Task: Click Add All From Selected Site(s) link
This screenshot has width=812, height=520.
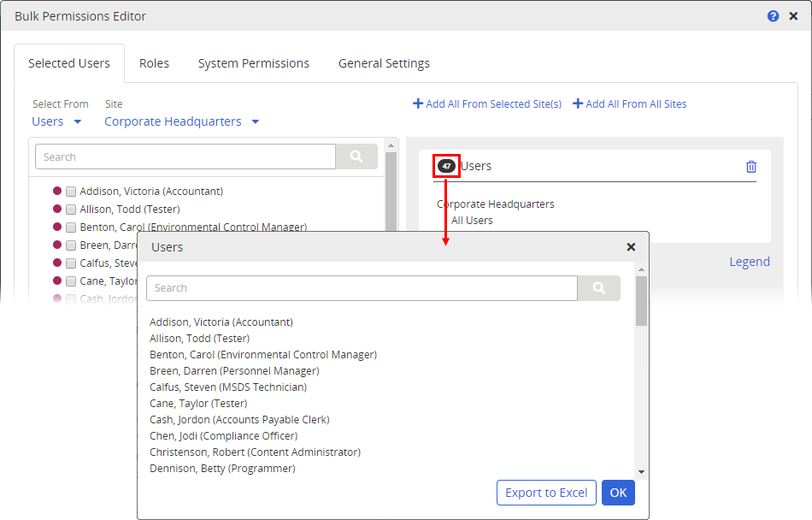Action: point(487,104)
